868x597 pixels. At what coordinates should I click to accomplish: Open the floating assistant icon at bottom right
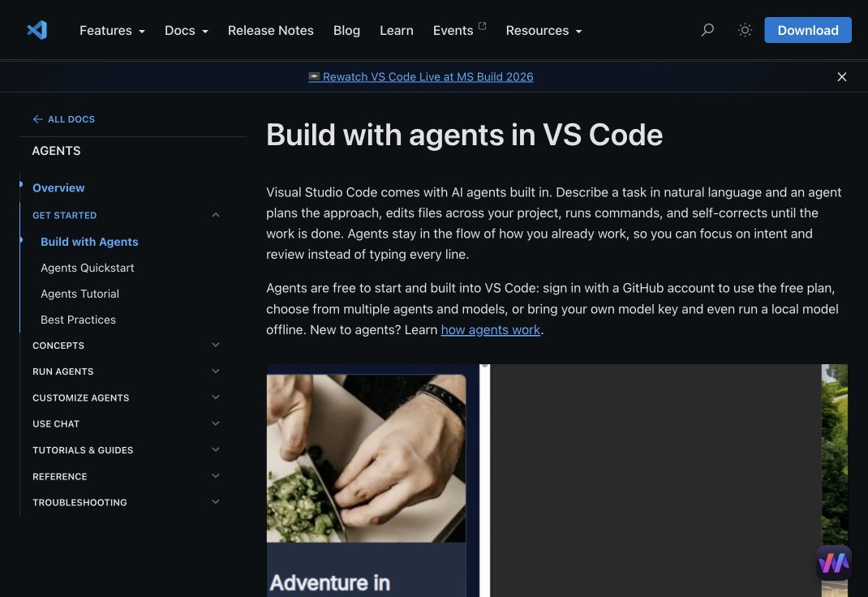834,563
